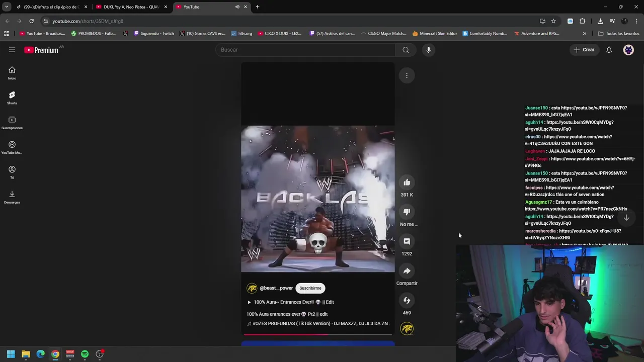Open the account avatar menu
Viewport: 644px width, 362px height.
pos(628,50)
